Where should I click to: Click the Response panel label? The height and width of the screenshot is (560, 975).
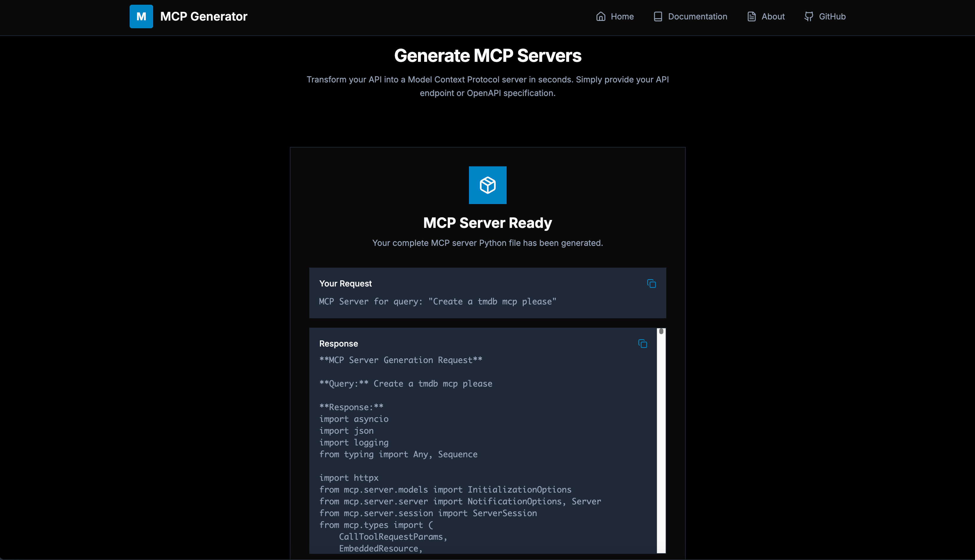(338, 344)
